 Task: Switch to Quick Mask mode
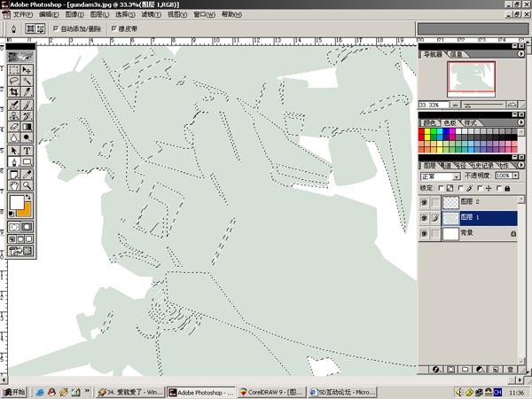[27, 227]
